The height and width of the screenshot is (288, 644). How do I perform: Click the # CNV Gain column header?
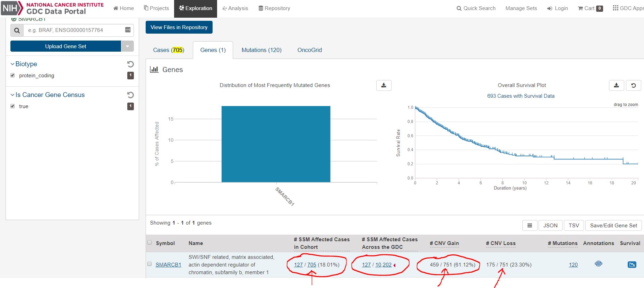point(444,243)
